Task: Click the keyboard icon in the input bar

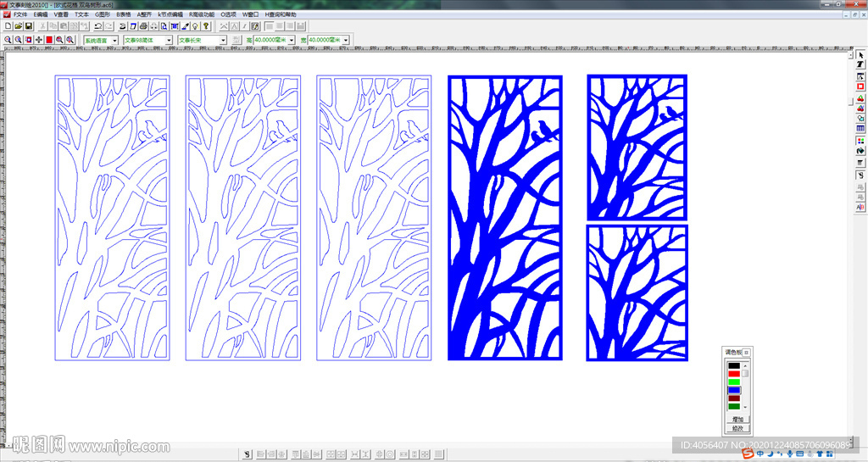Action: point(800,454)
